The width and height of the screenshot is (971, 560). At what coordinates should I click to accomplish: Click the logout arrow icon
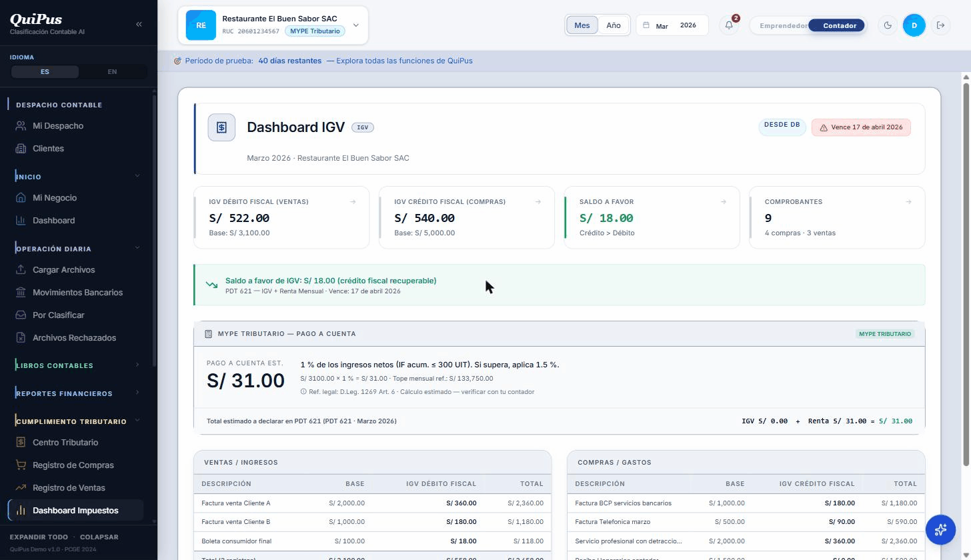[x=940, y=25]
